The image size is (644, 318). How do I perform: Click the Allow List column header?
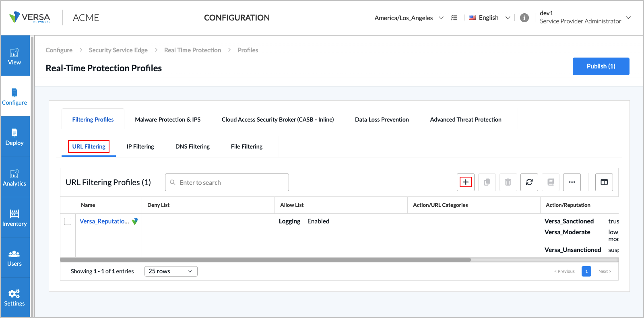pyautogui.click(x=292, y=205)
